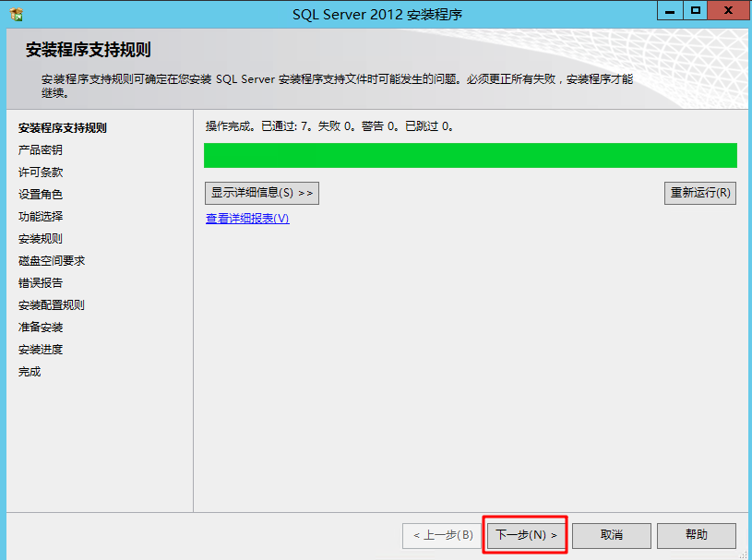The height and width of the screenshot is (560, 752).
Task: Select the 错误报告 step
Action: coord(41,283)
